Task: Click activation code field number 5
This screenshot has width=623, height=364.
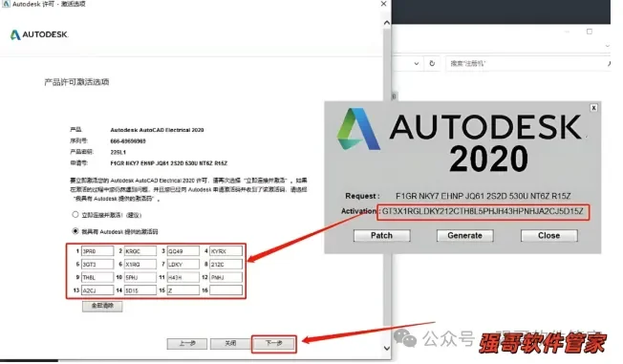Action: pyautogui.click(x=97, y=265)
